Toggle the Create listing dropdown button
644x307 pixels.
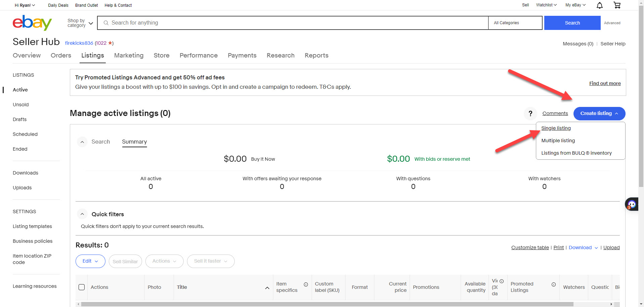[599, 114]
